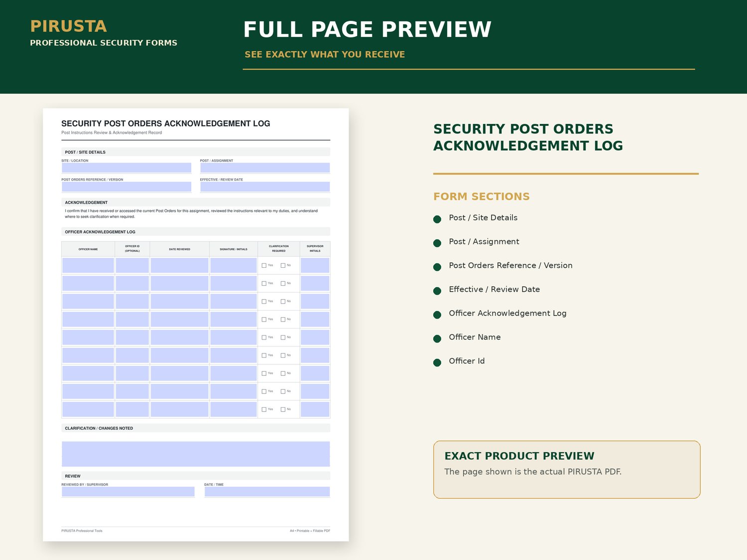Click 'Professional Security Forms' tagline
This screenshot has width=747, height=560.
click(104, 43)
